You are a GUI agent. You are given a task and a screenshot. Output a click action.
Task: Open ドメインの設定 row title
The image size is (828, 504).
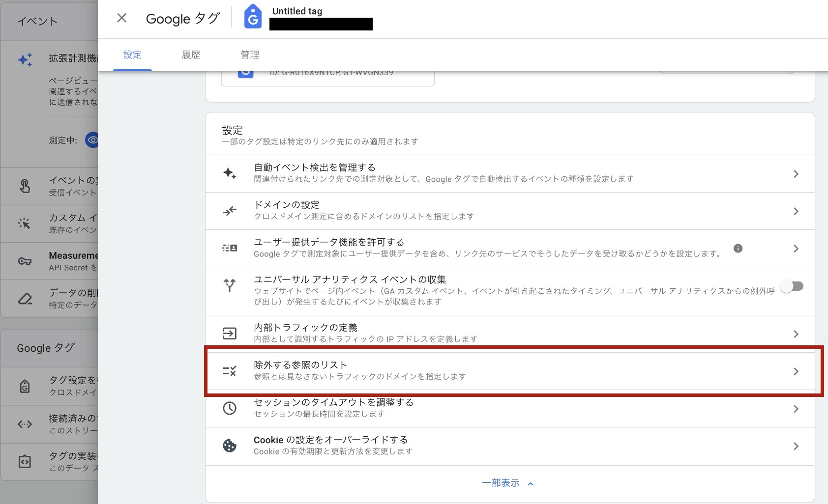tap(287, 205)
